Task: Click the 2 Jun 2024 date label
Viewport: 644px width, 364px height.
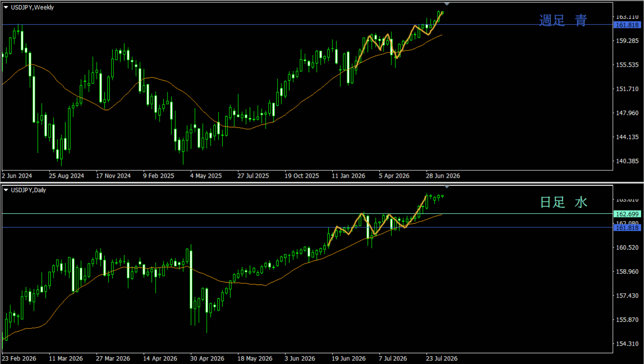Action: click(x=17, y=176)
